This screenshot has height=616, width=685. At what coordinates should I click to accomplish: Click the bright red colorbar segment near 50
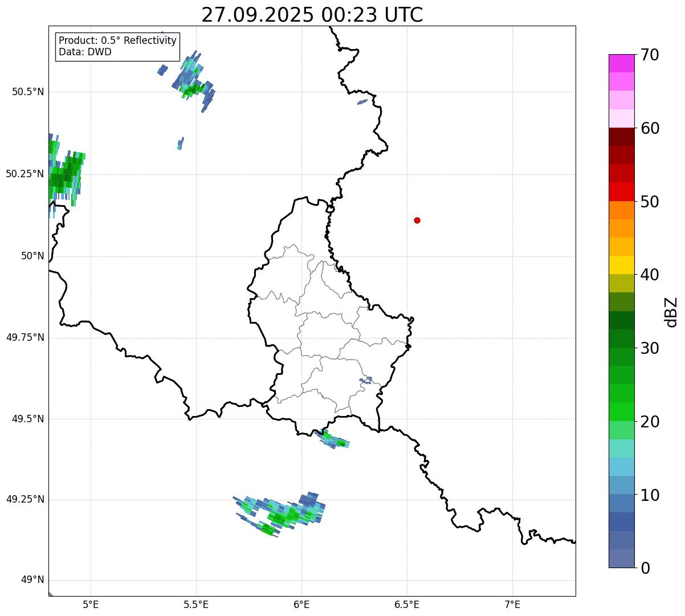click(x=621, y=191)
